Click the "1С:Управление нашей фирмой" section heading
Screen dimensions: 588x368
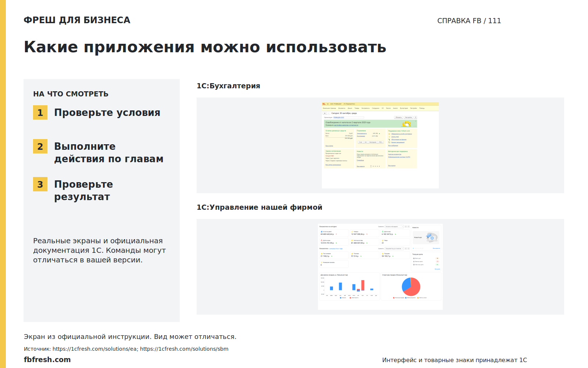(x=259, y=207)
